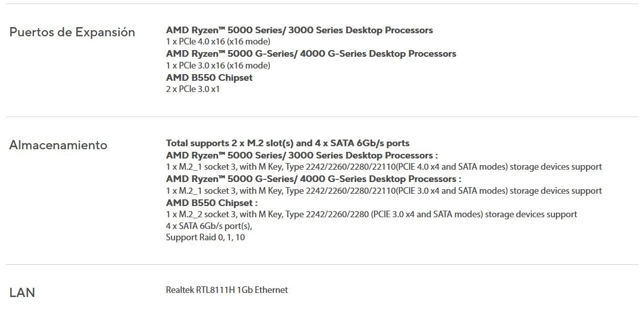The width and height of the screenshot is (644, 319).
Task: Click the 2 x PCIe 3.0 x1 text
Action: (192, 89)
